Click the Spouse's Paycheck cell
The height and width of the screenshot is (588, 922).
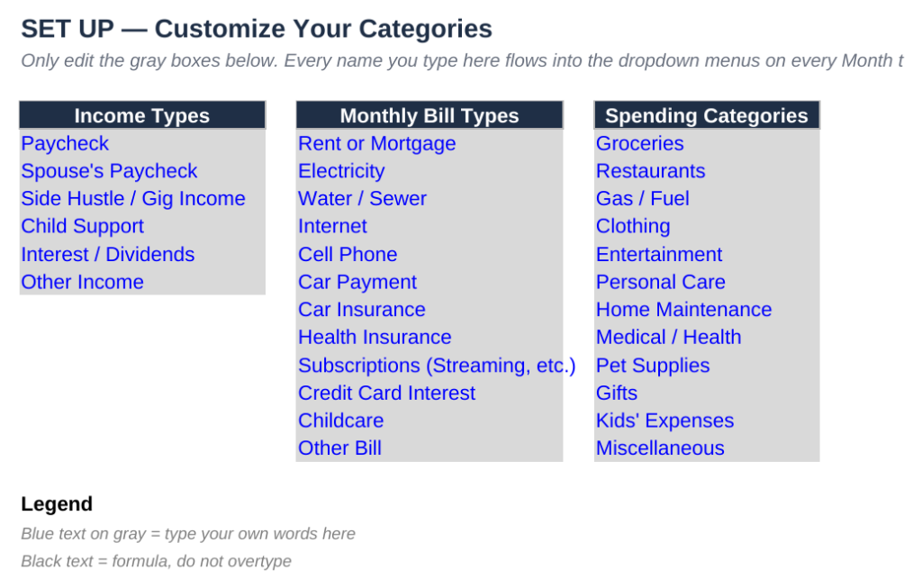pyautogui.click(x=142, y=171)
